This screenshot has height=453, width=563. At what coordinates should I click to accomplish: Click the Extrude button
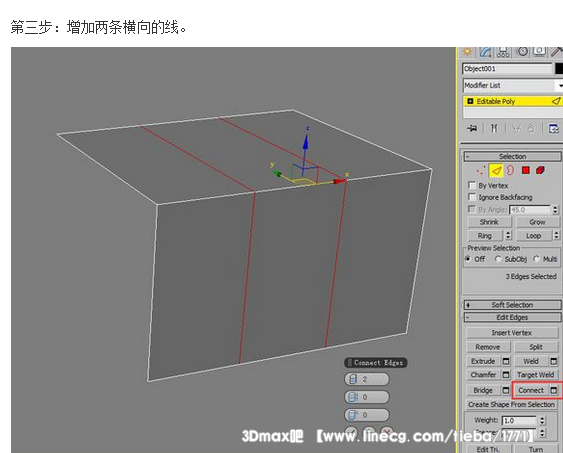tap(483, 361)
